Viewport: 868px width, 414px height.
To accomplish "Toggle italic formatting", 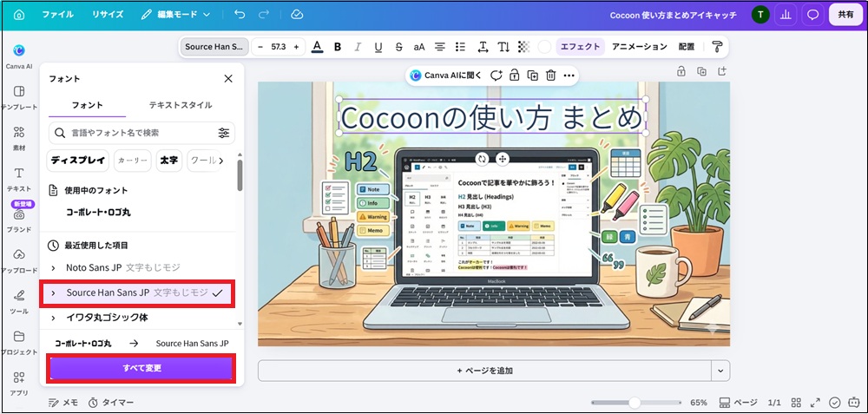I will pos(358,47).
